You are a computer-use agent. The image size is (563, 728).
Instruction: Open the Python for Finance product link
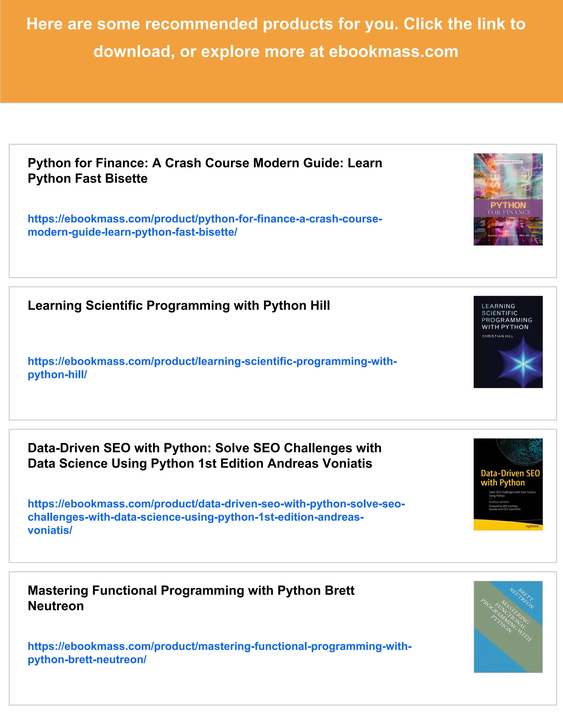pyautogui.click(x=205, y=219)
